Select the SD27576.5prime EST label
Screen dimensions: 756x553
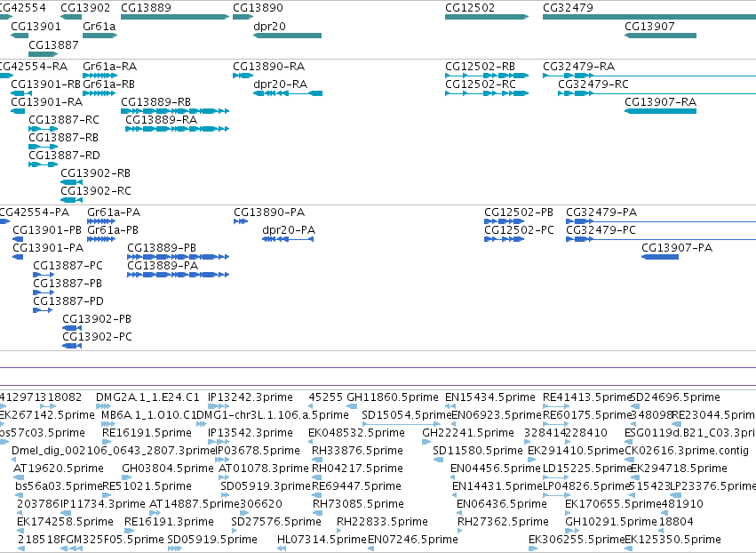[276, 522]
